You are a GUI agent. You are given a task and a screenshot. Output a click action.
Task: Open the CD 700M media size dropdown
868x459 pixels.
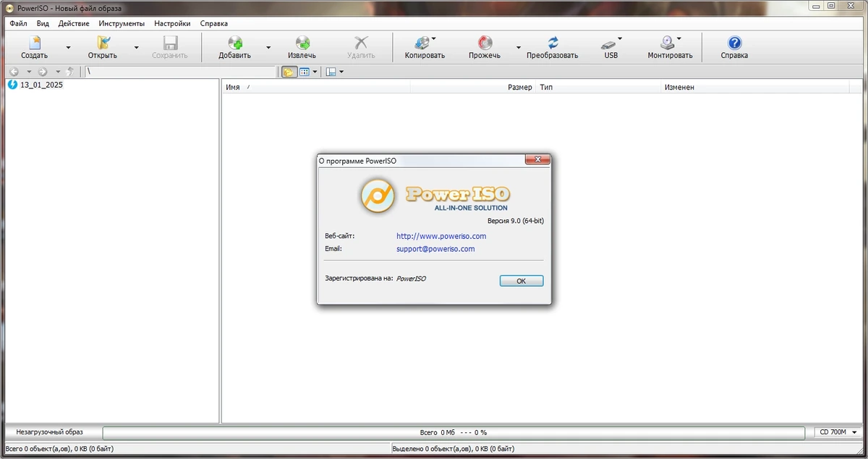(x=838, y=432)
